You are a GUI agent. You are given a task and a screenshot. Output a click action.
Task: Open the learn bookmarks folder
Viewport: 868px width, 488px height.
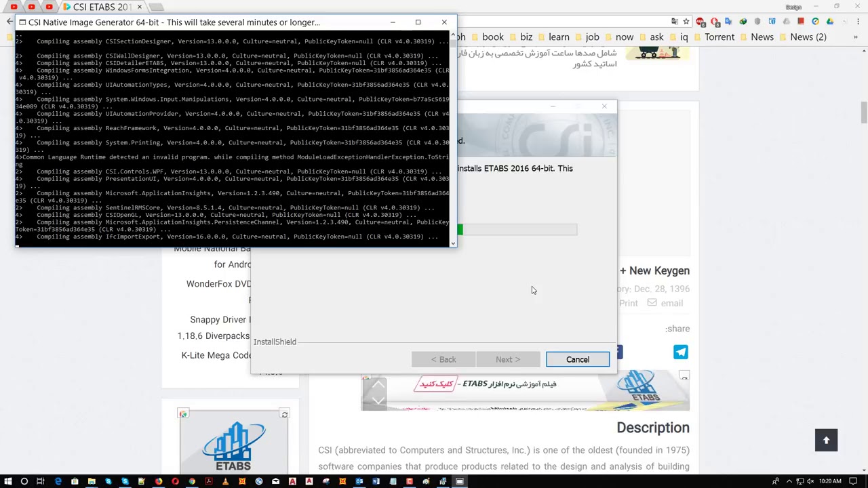[x=553, y=37]
